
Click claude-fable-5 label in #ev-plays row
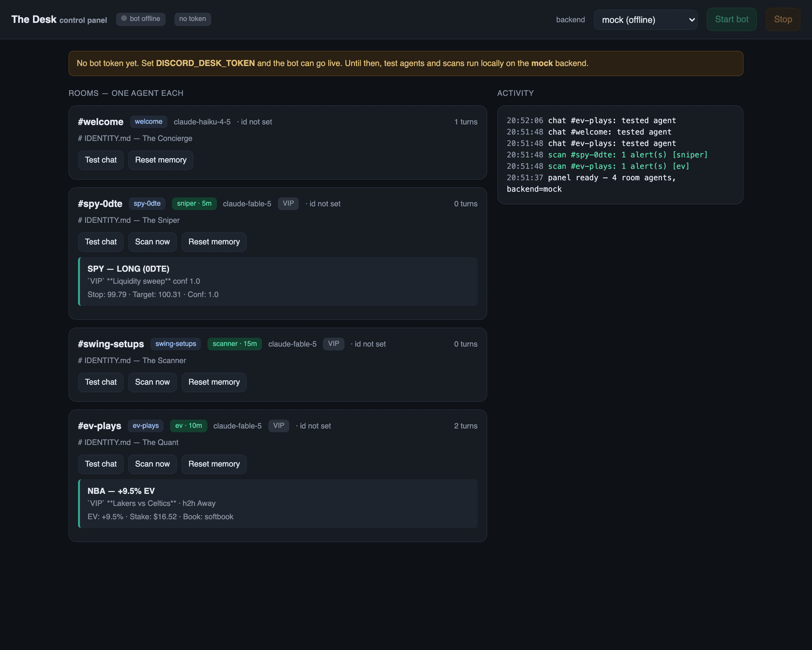pyautogui.click(x=237, y=426)
